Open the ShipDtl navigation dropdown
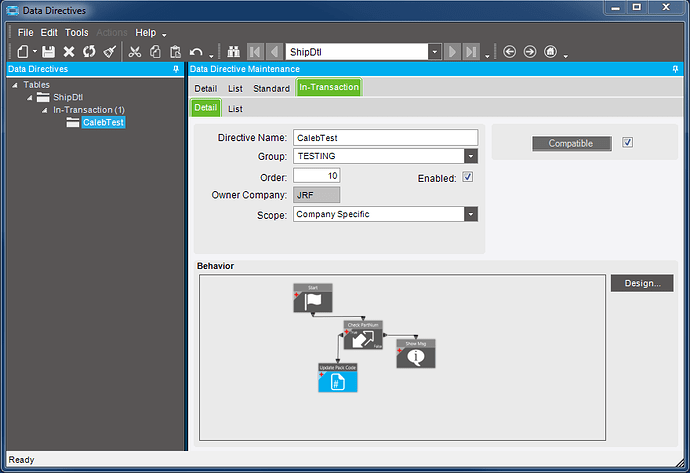Viewport: 690px width, 473px height. coord(435,52)
